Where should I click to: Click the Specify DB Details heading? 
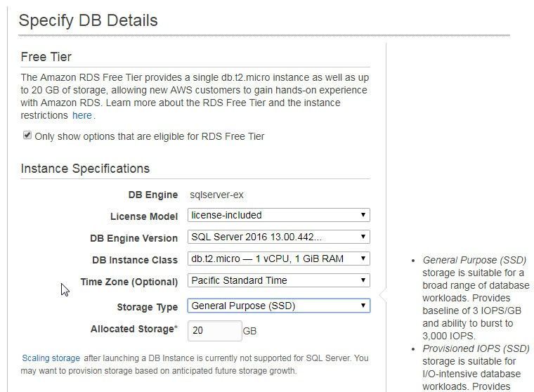coord(89,20)
